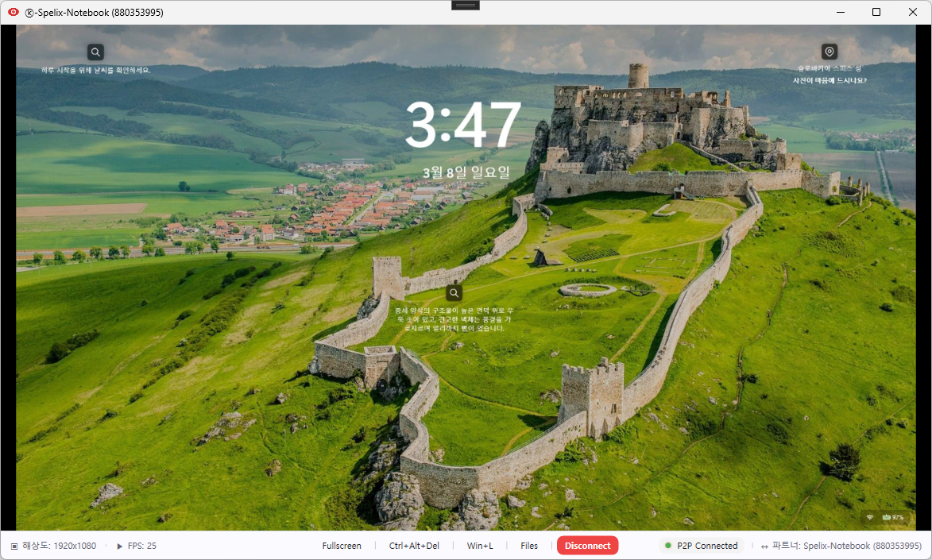Click the 3:47 lock screen clock
932x560 pixels.
pos(464,125)
